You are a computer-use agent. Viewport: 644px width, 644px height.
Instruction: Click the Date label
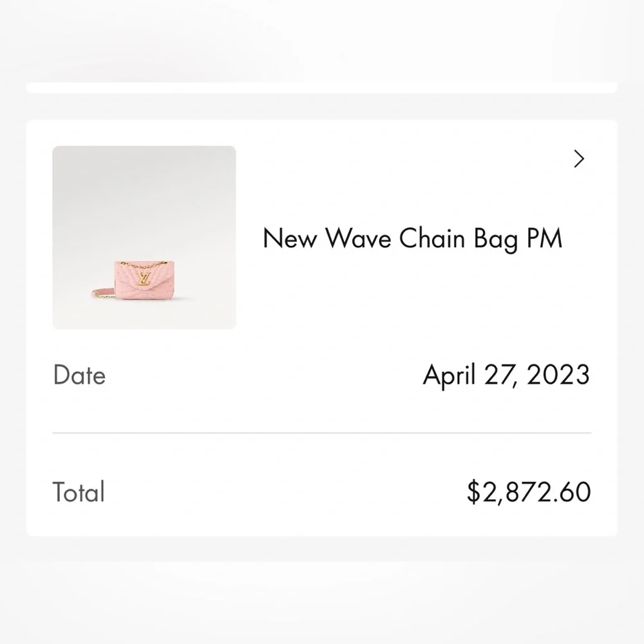coord(79,375)
